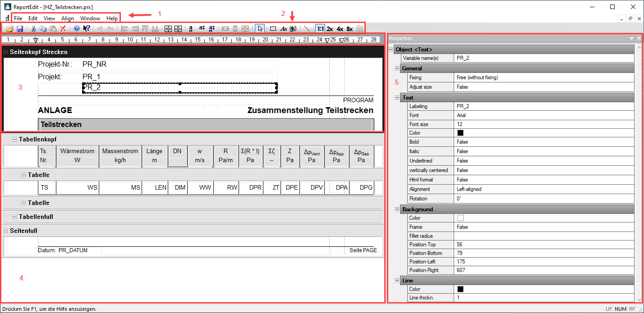
Task: Click the Background Color white swatch
Action: point(460,218)
